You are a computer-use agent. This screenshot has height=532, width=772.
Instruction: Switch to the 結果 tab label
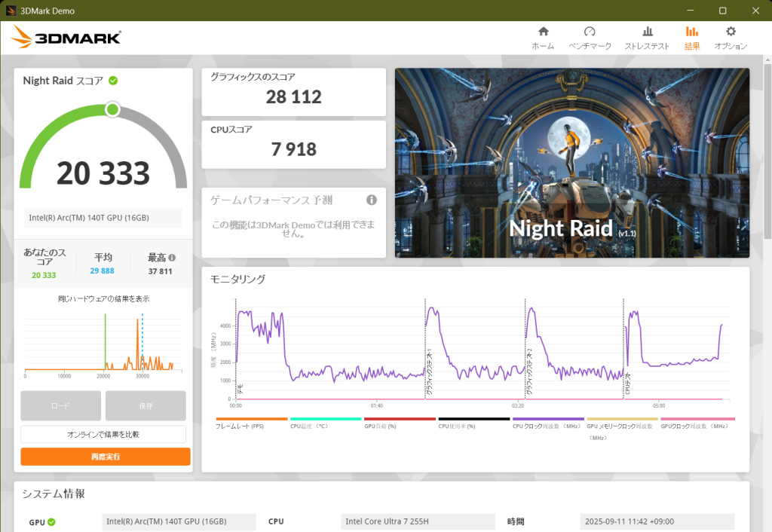tap(692, 46)
